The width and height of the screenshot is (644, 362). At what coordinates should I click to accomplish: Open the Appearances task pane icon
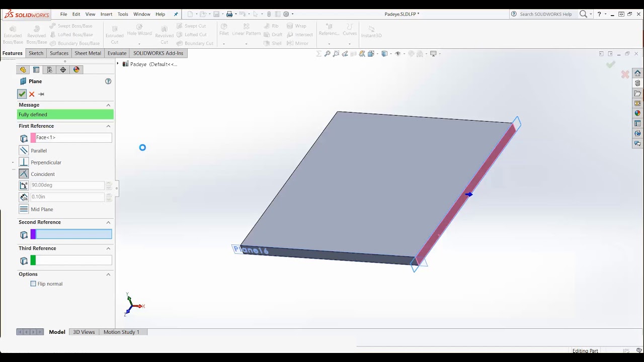637,114
